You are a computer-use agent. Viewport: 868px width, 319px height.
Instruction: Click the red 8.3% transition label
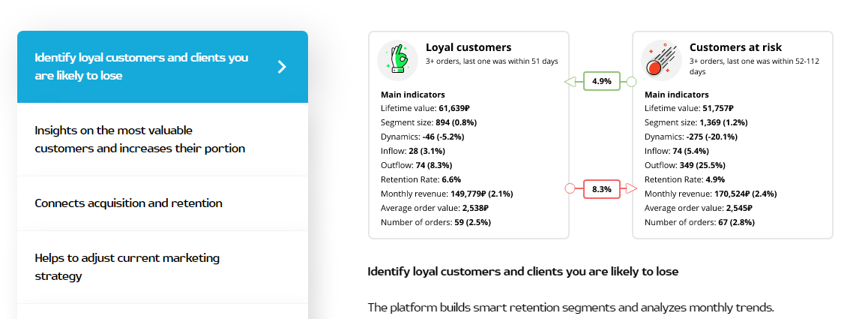pyautogui.click(x=602, y=189)
